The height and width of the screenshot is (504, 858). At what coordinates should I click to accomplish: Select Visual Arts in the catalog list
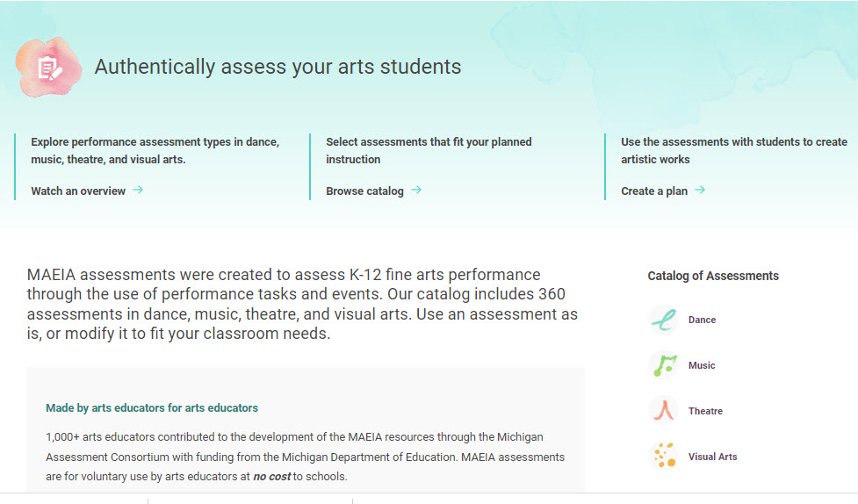[712, 457]
